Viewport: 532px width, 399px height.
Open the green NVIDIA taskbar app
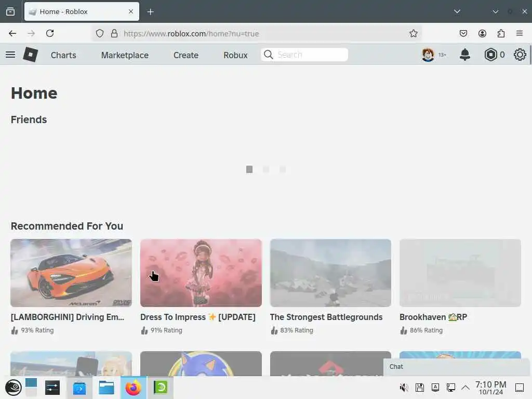click(161, 388)
